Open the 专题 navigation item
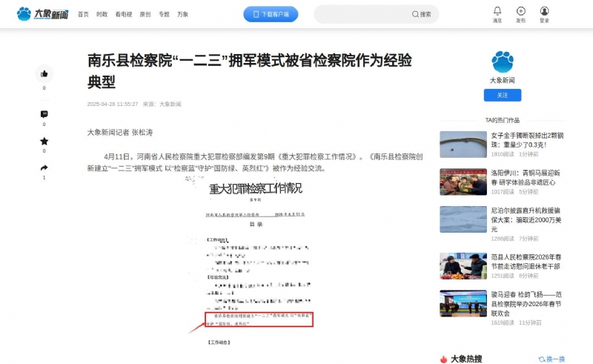This screenshot has width=593, height=364. tap(164, 14)
